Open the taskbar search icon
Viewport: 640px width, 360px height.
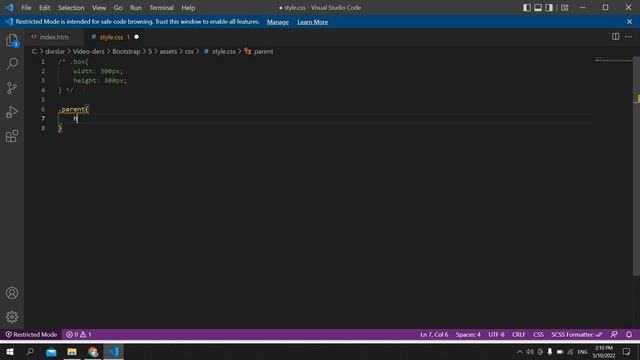[30, 351]
